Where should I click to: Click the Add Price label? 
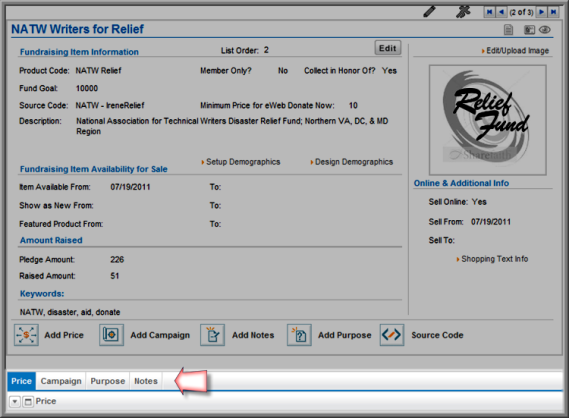[x=64, y=335]
